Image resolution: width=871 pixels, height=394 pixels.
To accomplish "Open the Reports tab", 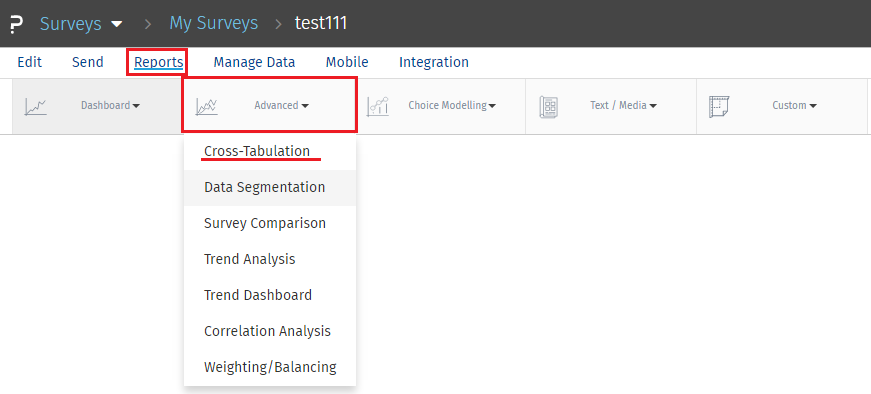I will click(159, 62).
